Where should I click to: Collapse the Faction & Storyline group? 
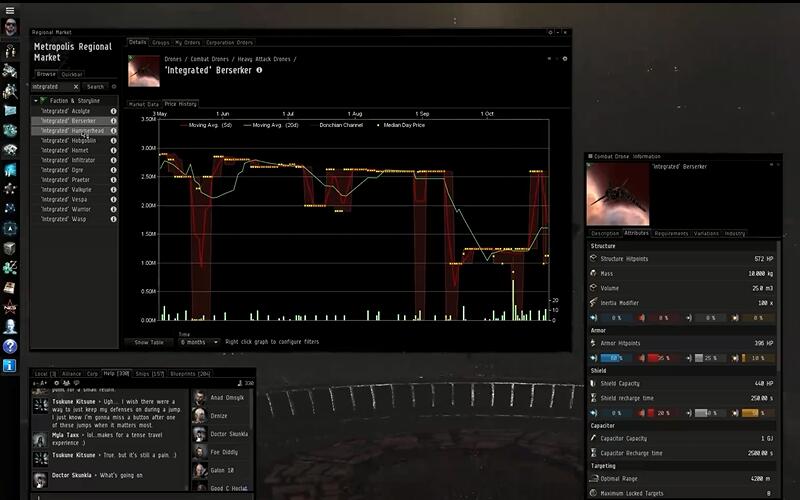tap(36, 101)
